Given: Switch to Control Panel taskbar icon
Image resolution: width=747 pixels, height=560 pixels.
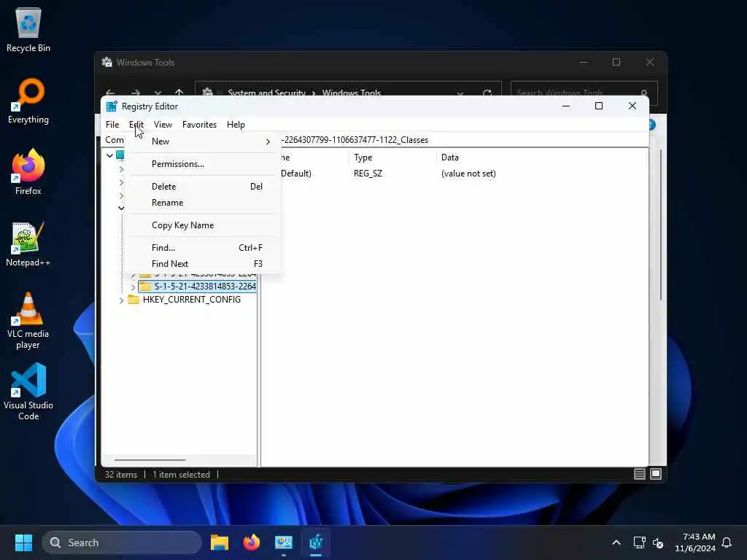Looking at the screenshot, I should (284, 542).
